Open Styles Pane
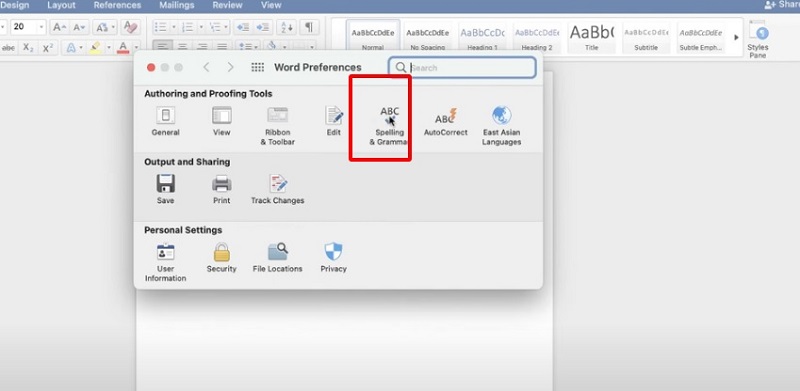The image size is (800, 391). (x=758, y=40)
